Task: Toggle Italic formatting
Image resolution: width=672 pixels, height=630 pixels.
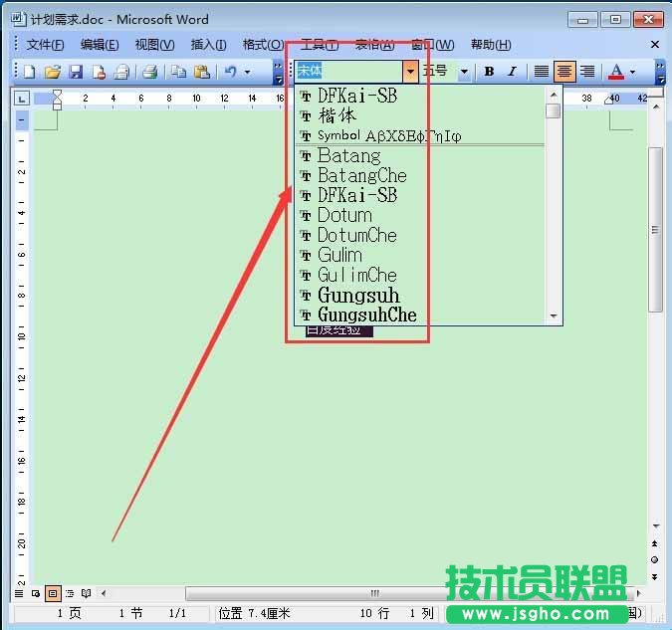Action: (512, 71)
